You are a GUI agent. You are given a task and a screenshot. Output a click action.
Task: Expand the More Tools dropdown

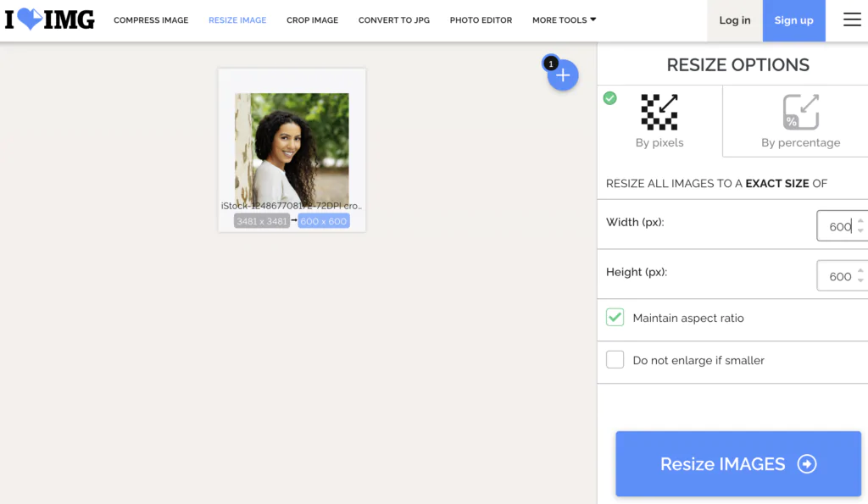564,20
